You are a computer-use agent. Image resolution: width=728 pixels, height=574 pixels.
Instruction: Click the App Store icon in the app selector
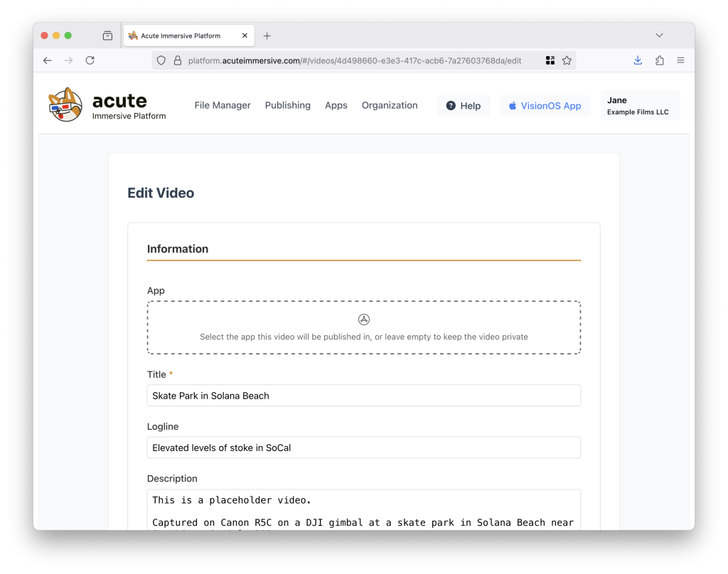pos(364,319)
